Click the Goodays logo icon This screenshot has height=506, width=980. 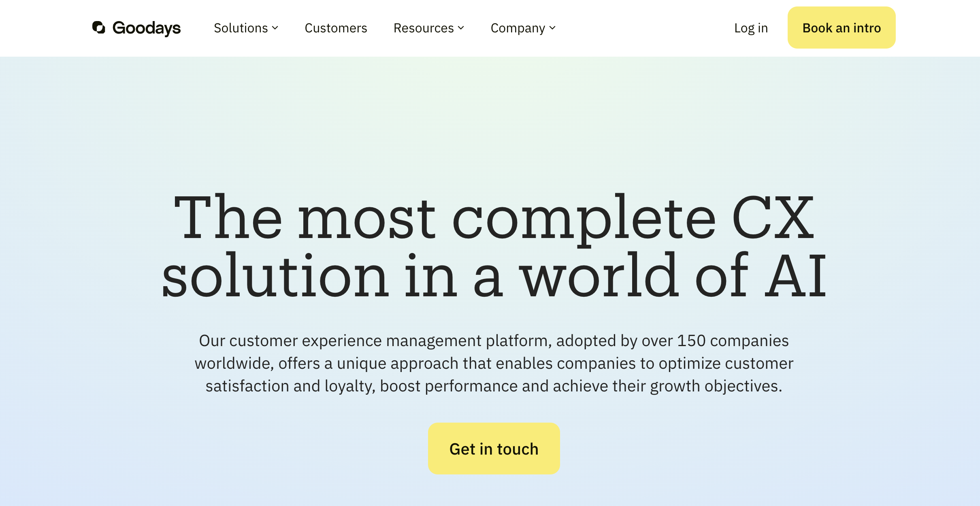(x=99, y=28)
